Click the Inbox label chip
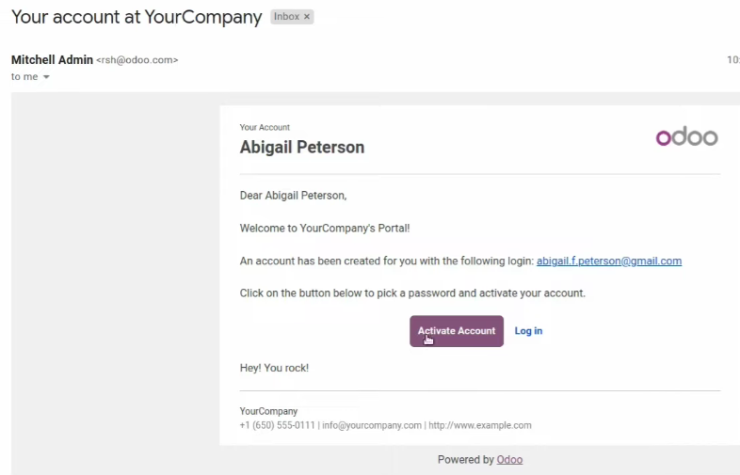Viewport: 740px width, 475px height. click(x=287, y=17)
